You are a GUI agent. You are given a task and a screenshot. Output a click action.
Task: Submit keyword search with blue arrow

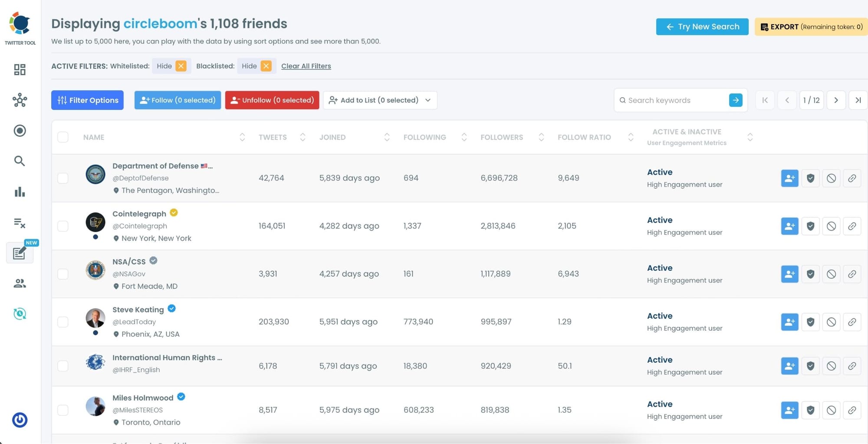(736, 100)
